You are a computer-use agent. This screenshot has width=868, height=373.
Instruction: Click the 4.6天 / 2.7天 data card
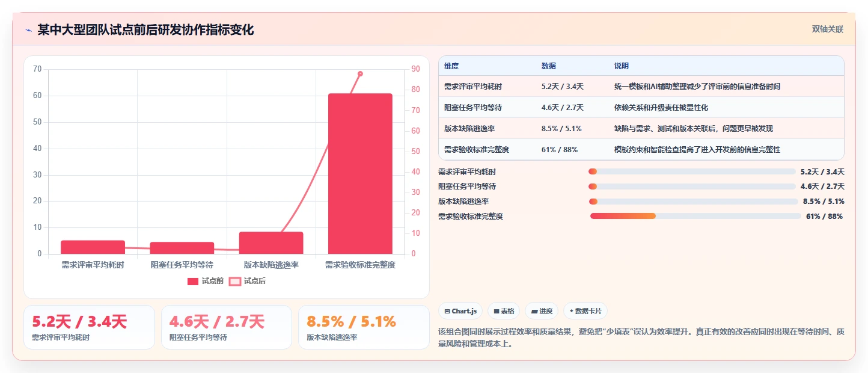tap(226, 327)
